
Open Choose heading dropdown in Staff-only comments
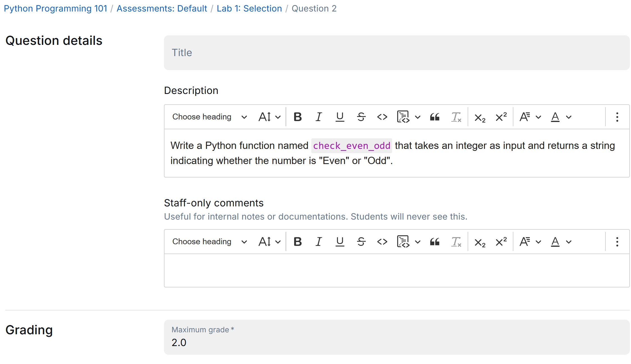[x=209, y=242]
